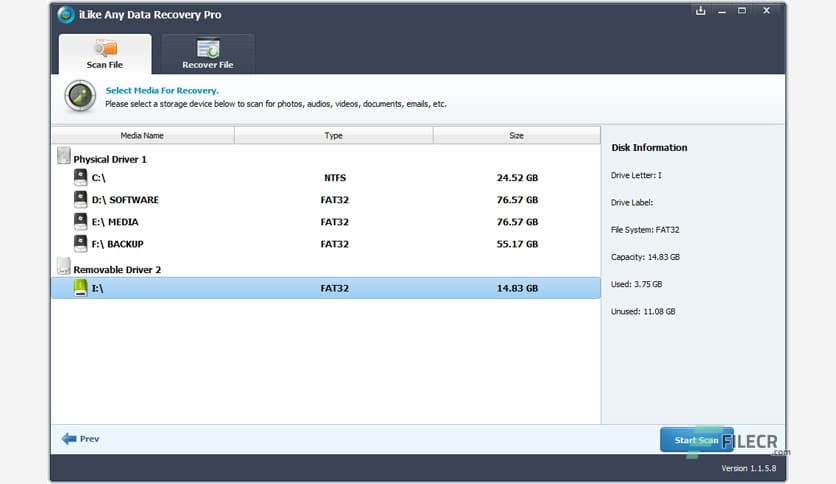Select the D:\ SOFTWARE drive icon
836x484 pixels.
coord(81,199)
